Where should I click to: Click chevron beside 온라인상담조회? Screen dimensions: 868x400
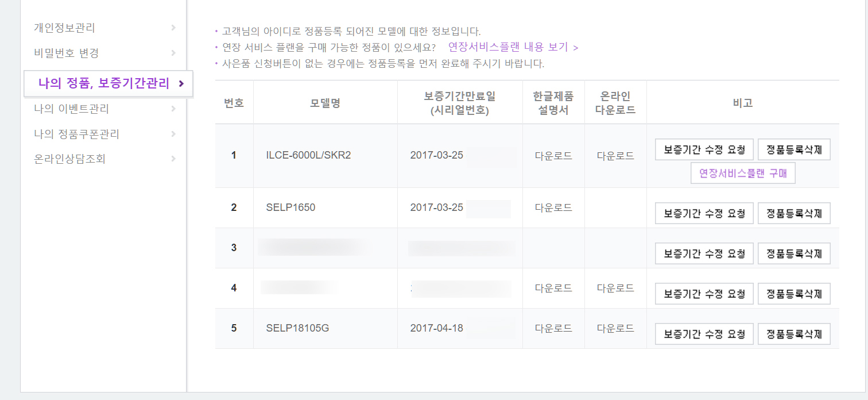pos(173,159)
